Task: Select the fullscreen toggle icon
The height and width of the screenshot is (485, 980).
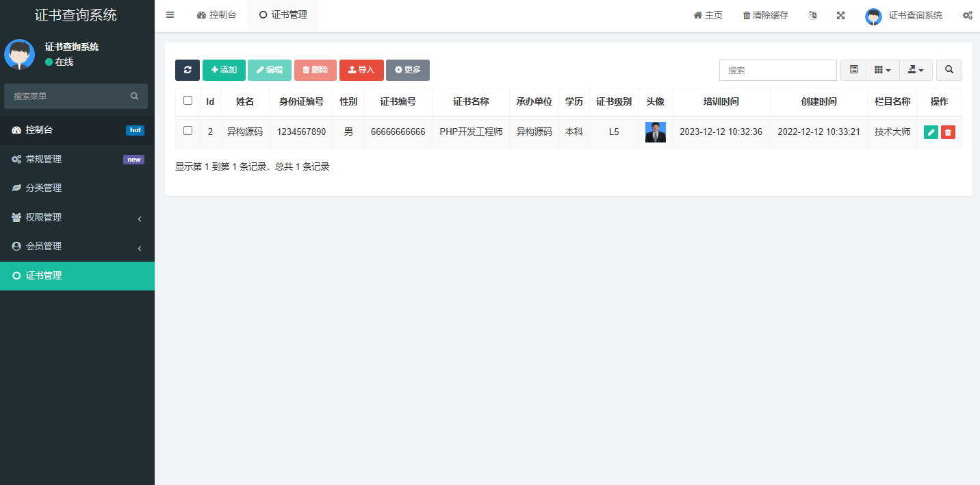Action: [840, 15]
